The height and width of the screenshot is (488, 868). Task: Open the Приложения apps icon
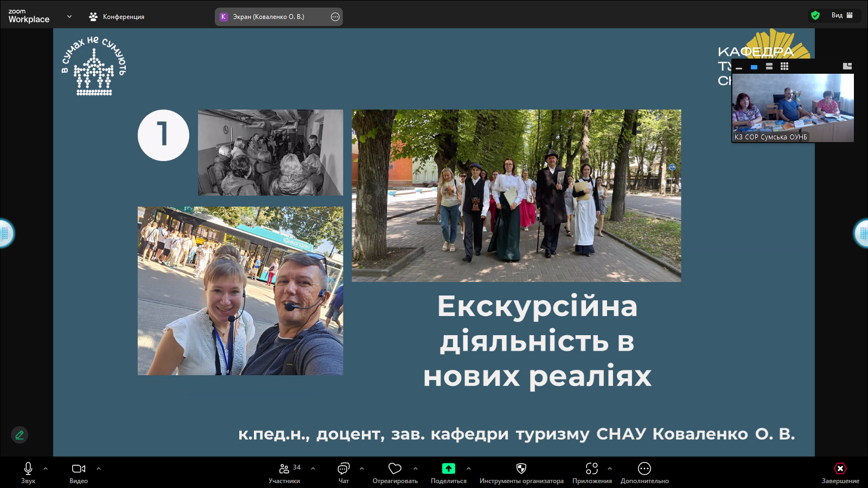point(592,468)
